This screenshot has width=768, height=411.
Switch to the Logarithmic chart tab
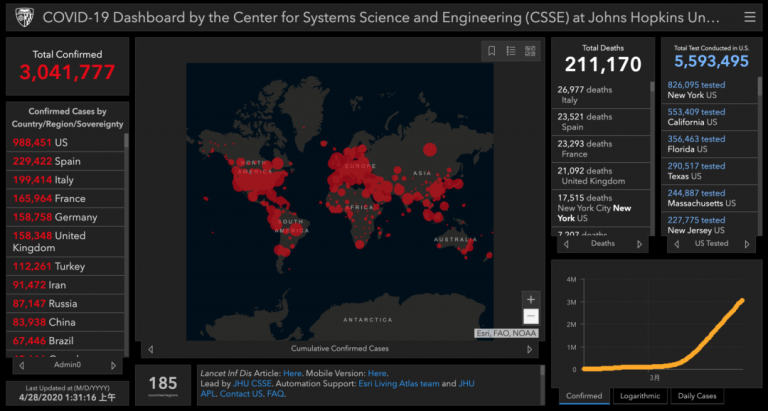pos(640,396)
